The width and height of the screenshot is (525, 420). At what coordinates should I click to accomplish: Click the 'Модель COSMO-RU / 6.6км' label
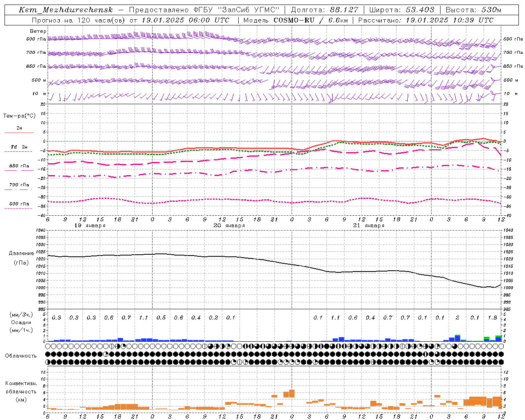(x=295, y=20)
